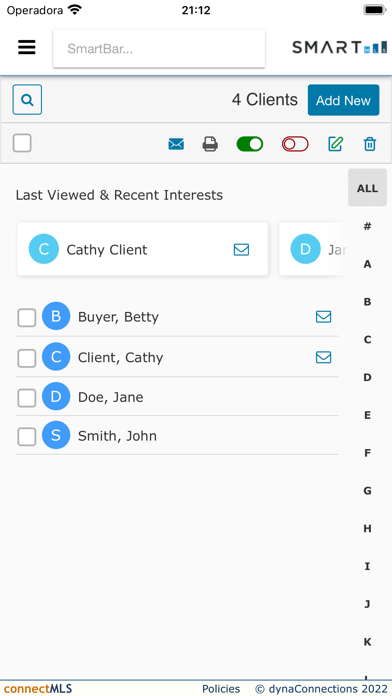Screen dimensions: 392x696
Task: Click the green activate toggle
Action: (250, 144)
